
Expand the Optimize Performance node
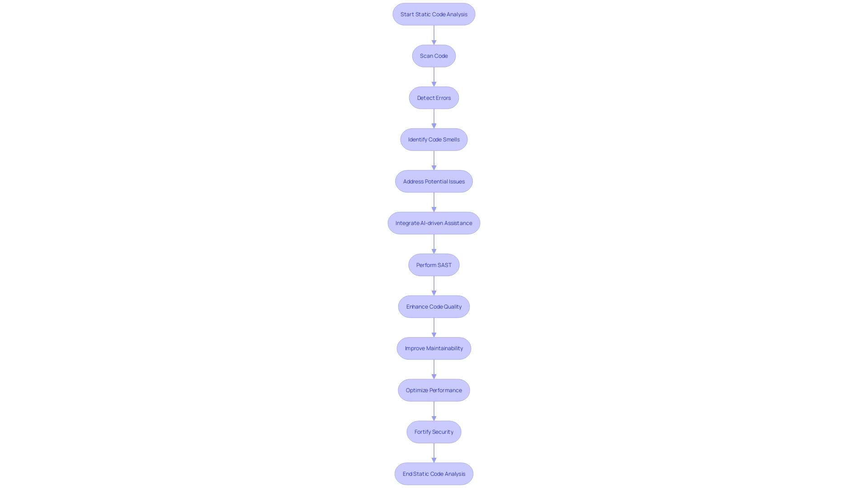click(x=434, y=389)
